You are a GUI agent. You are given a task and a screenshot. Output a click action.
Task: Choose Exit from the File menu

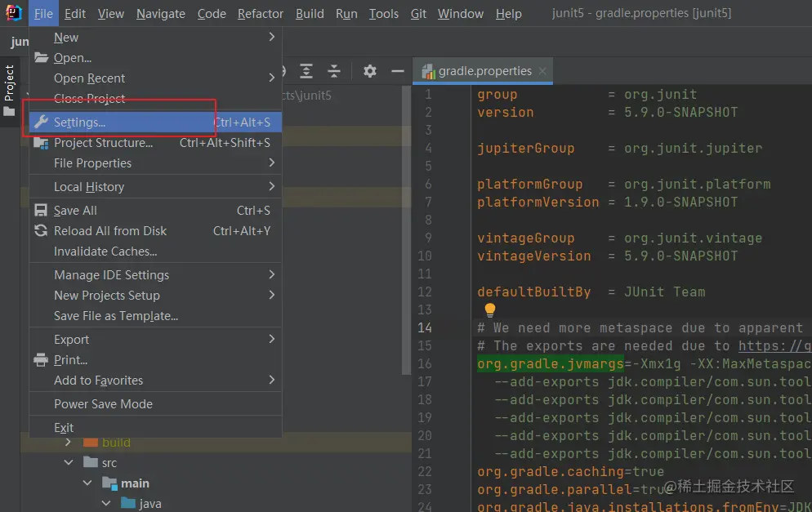[155, 428]
